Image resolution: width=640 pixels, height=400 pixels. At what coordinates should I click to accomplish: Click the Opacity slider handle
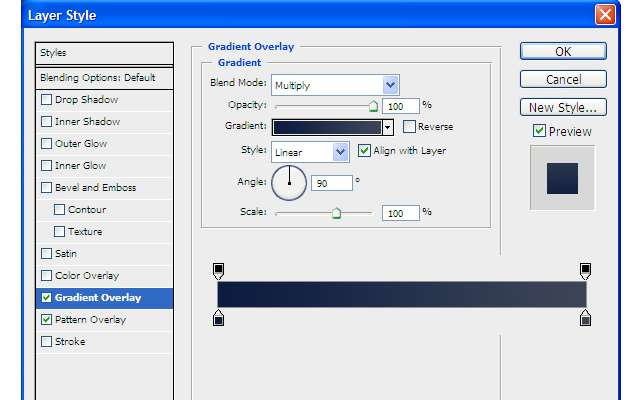[373, 105]
